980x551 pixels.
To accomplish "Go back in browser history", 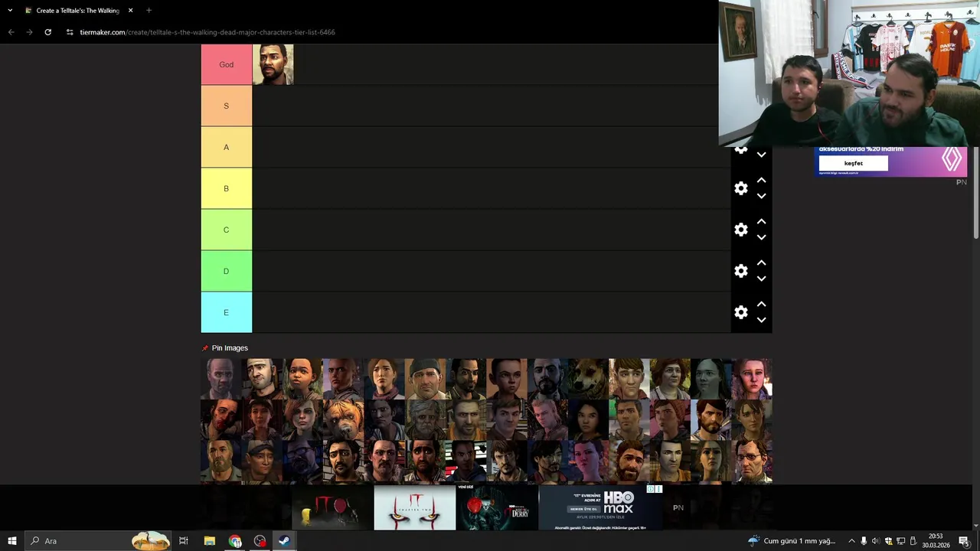I will point(11,32).
